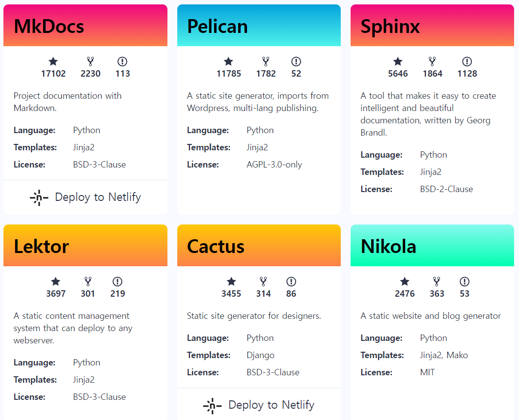
Task: Click the fork icon on the Cactus card
Action: 264,281
